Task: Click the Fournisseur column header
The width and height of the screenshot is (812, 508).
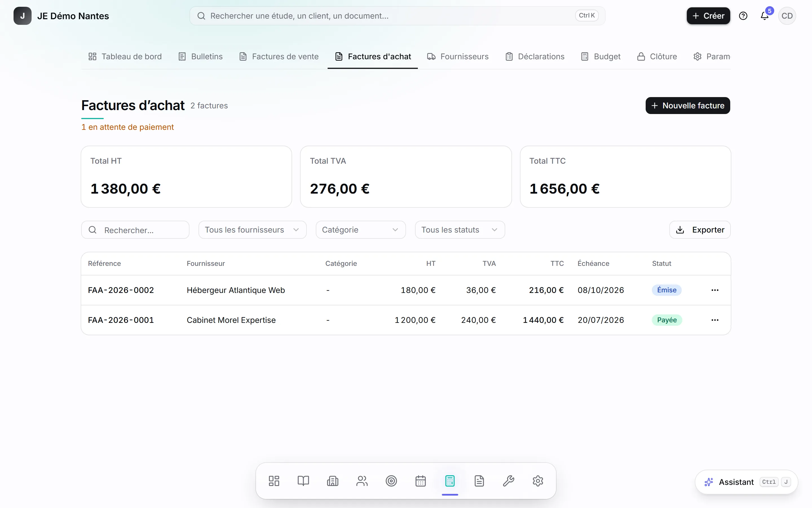Action: point(206,263)
